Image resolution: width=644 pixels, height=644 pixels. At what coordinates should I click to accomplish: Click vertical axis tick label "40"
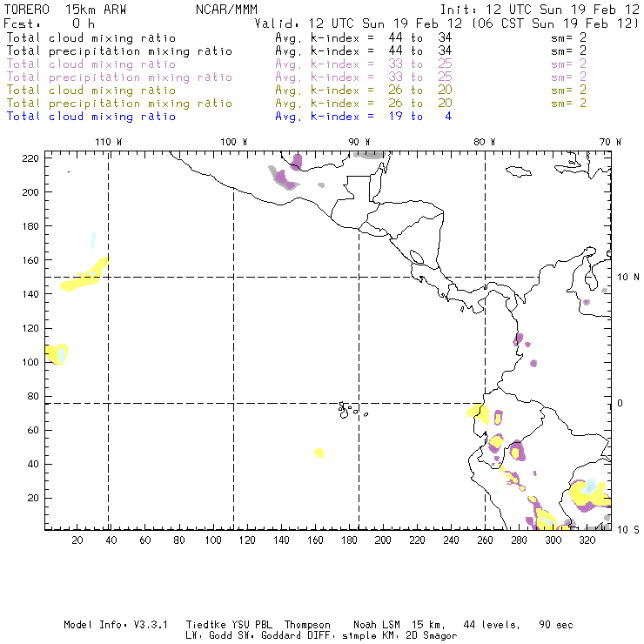(33, 464)
